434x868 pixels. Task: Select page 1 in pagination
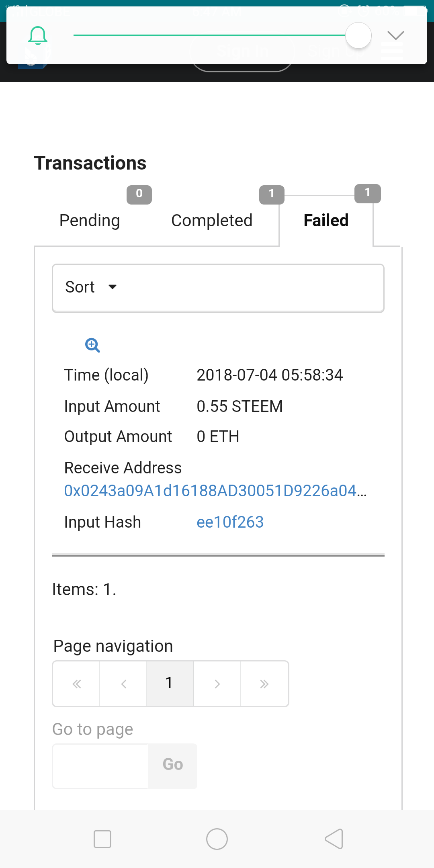170,684
